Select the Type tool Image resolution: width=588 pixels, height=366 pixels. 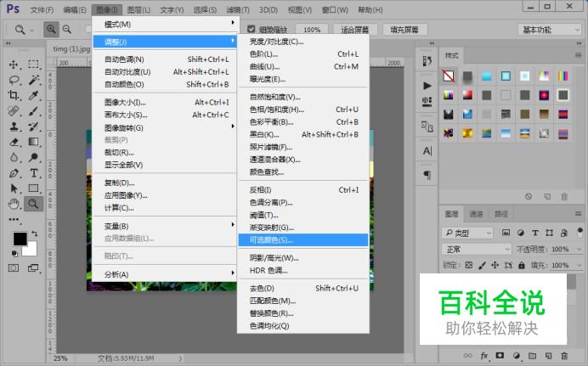[x=33, y=173]
